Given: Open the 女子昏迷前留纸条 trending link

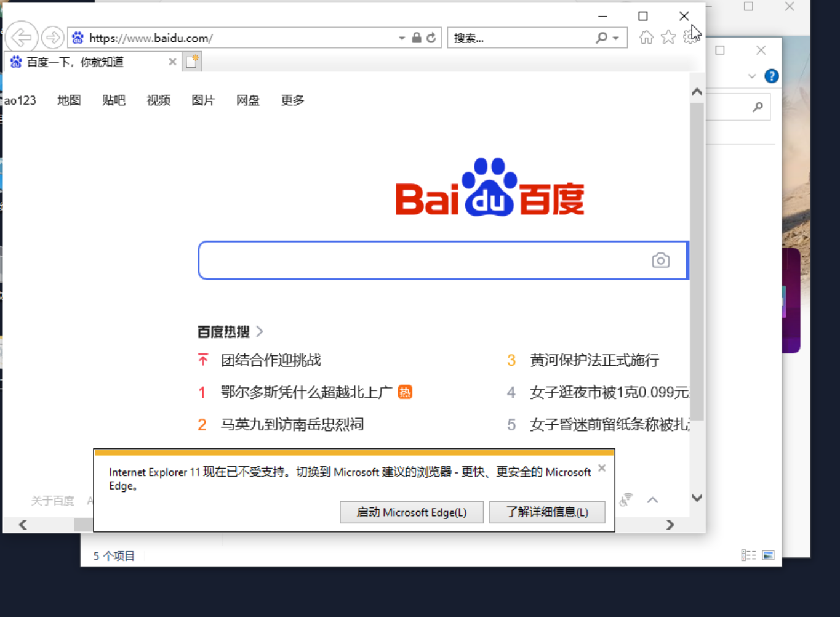Looking at the screenshot, I should tap(610, 424).
